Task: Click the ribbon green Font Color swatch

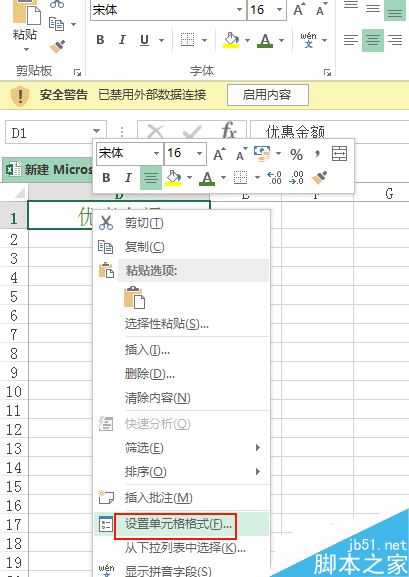Action: pos(265,40)
